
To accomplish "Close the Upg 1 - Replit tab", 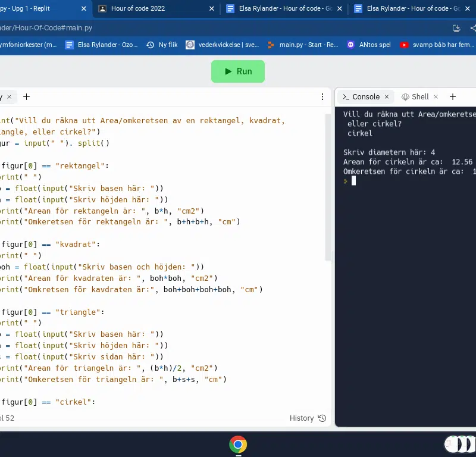I will point(84,9).
